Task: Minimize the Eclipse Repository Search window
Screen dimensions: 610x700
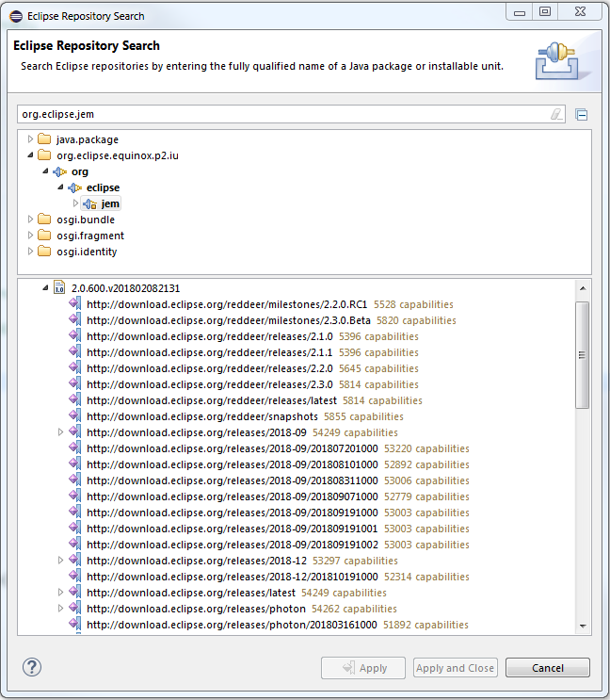Action: coord(520,12)
